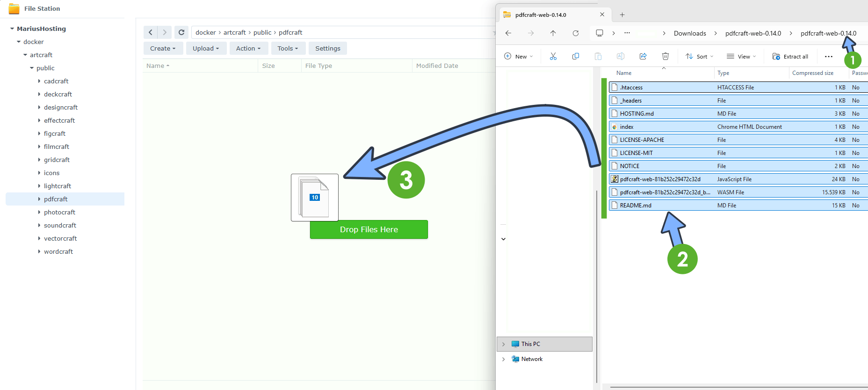Select the wordcraft folder in tree
Image resolution: width=868 pixels, height=390 pixels.
pos(58,251)
